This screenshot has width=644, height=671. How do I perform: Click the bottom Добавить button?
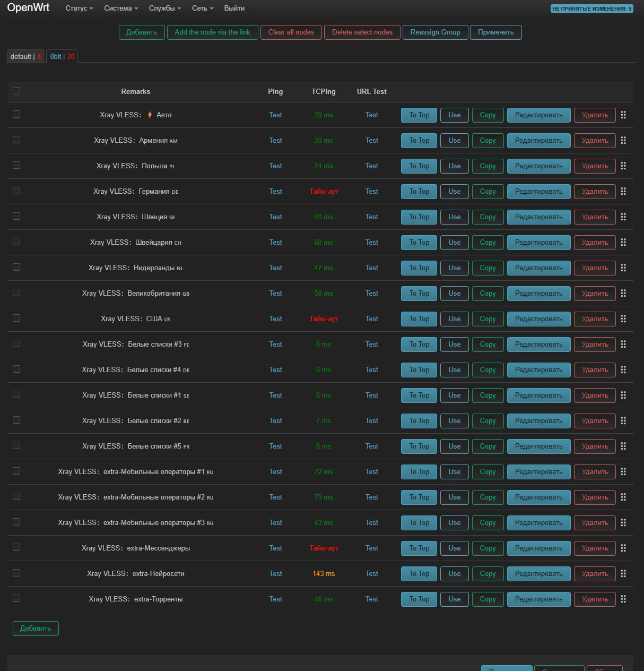(36, 629)
